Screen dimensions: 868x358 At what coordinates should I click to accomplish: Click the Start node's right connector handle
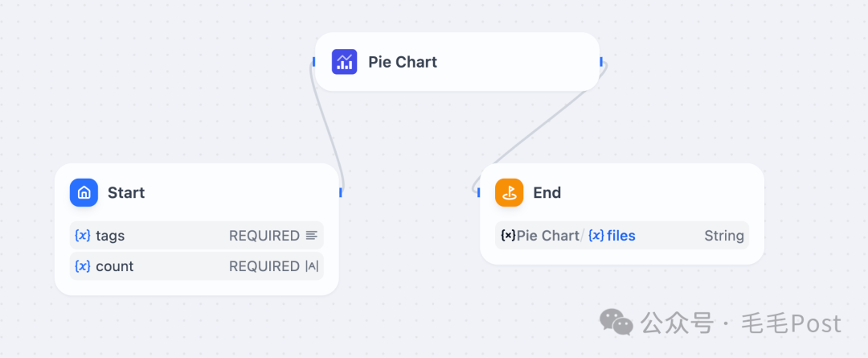pos(341,192)
